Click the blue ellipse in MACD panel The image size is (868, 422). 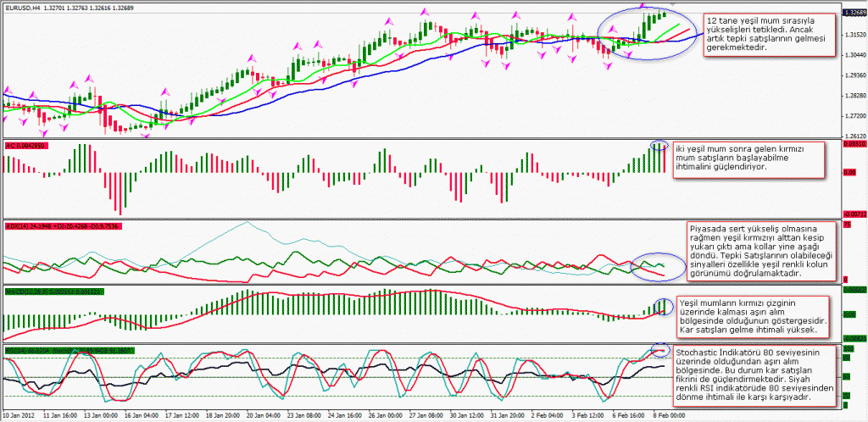coord(662,306)
